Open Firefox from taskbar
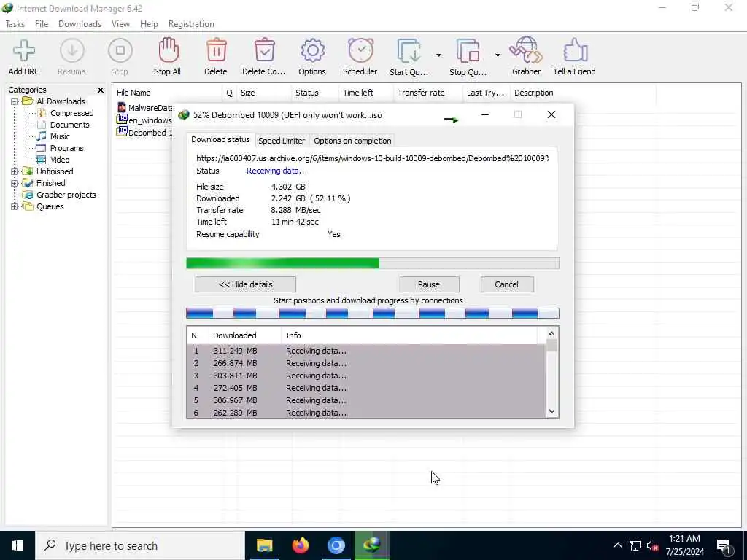 (300, 545)
